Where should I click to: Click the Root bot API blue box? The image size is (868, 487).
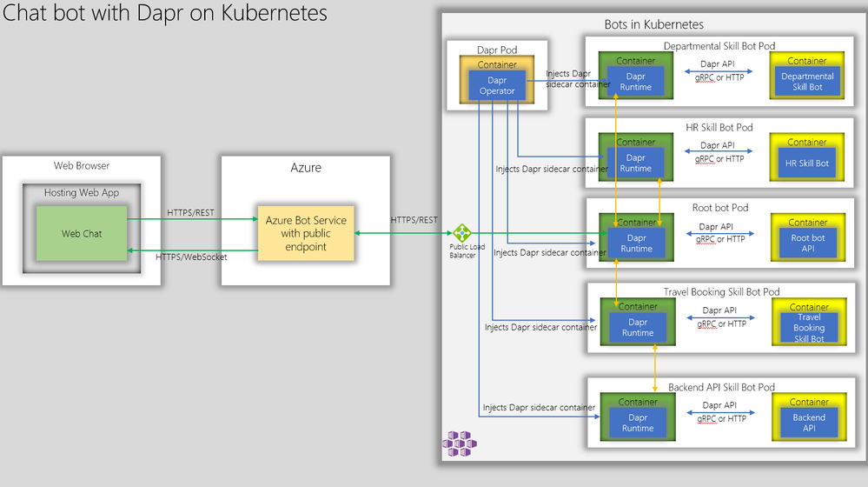[x=808, y=243]
